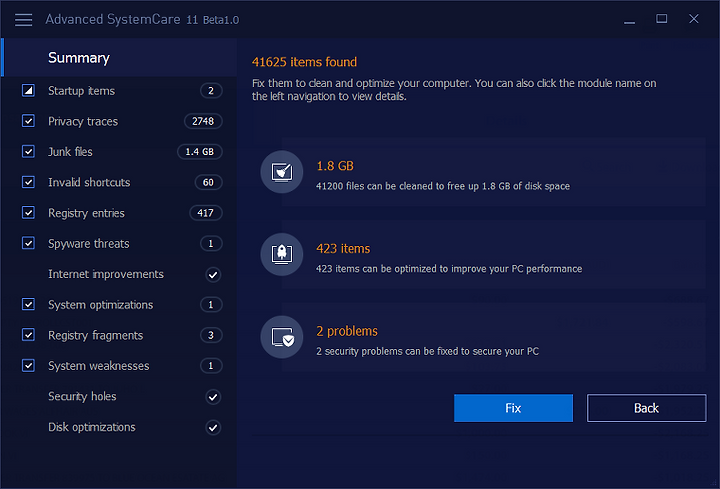Click the 2 problems heading text
Image resolution: width=720 pixels, height=489 pixels.
(x=347, y=331)
